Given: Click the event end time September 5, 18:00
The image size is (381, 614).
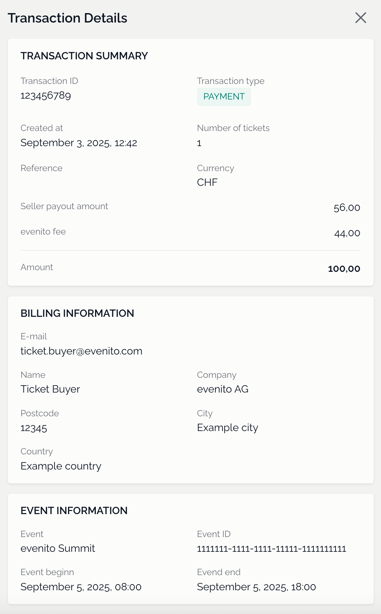Looking at the screenshot, I should point(256,587).
